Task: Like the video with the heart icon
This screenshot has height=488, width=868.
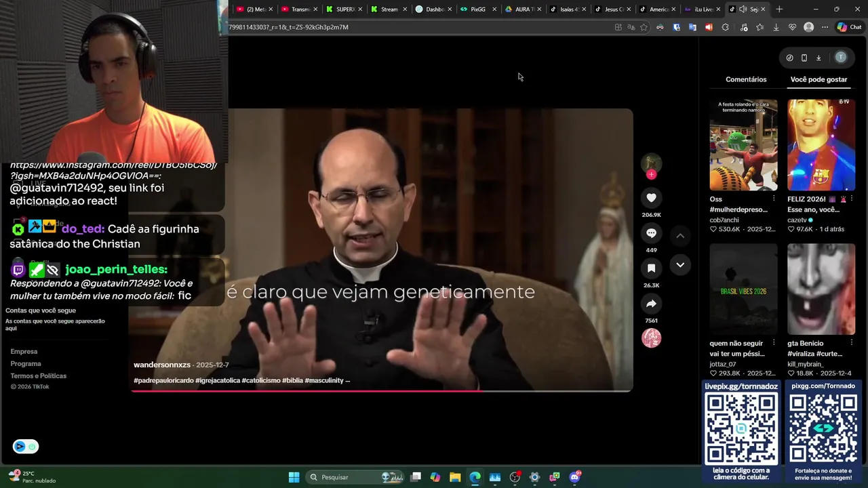Action: coord(651,198)
